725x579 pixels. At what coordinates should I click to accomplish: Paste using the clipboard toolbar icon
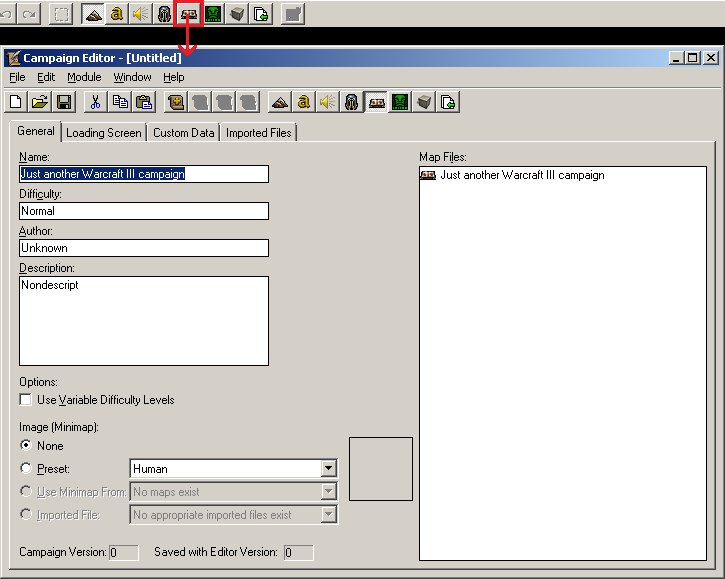coord(144,102)
